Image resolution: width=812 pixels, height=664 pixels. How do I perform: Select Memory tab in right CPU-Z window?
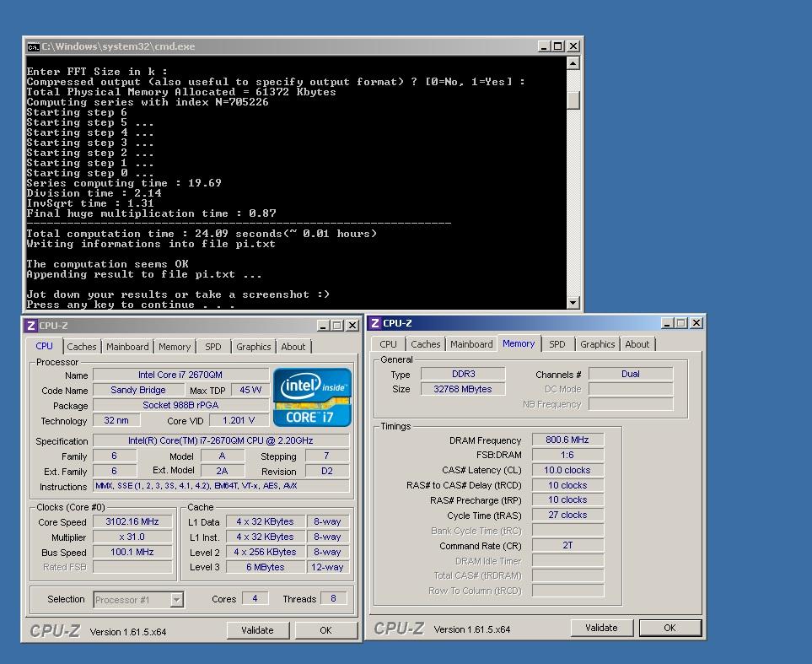519,343
